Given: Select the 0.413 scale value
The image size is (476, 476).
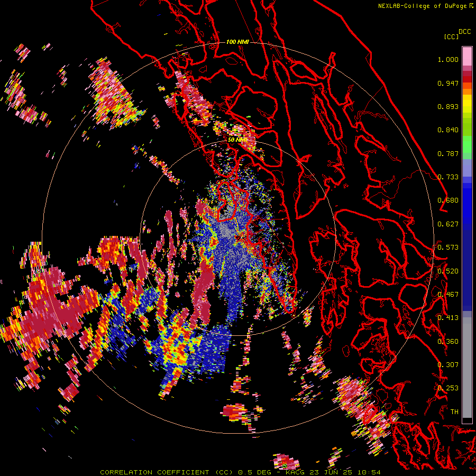Looking at the screenshot, I should click(448, 318).
